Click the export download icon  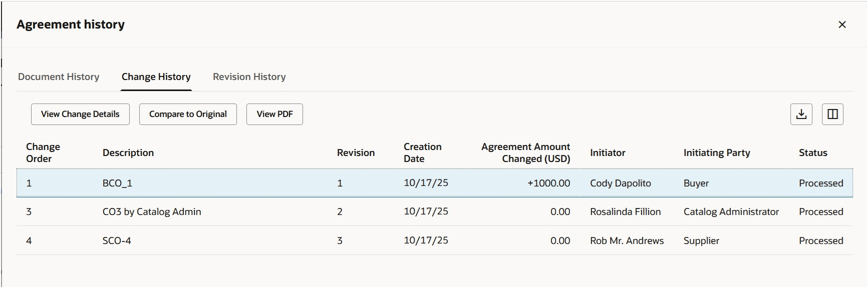[x=801, y=114]
